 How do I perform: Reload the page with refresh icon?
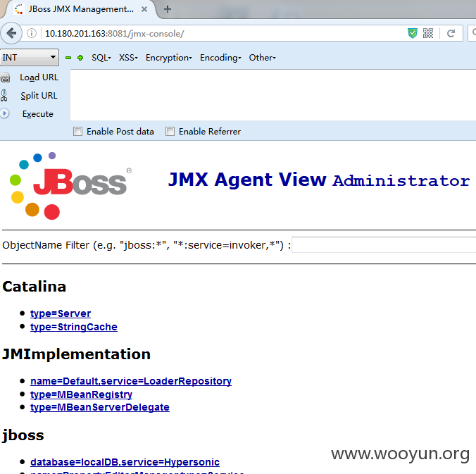tap(451, 33)
